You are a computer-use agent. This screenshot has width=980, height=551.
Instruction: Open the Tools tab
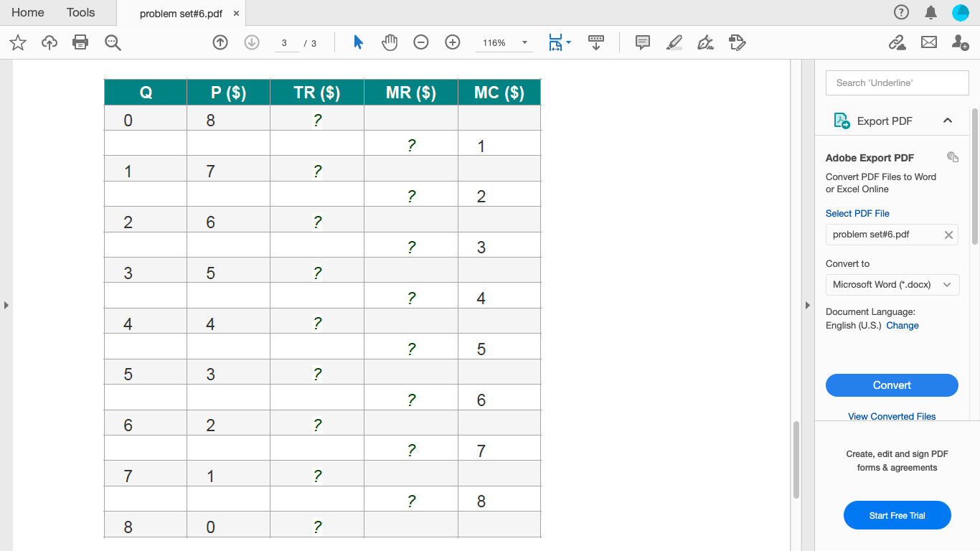80,12
